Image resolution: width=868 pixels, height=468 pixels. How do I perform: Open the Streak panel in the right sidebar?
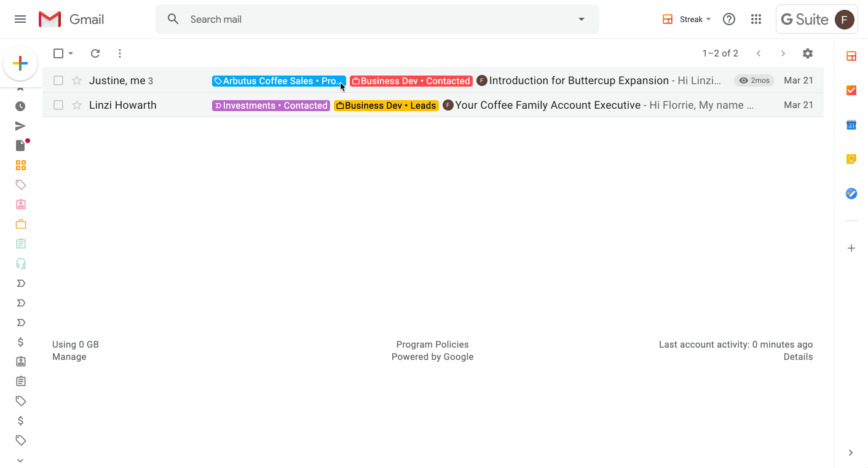pos(851,55)
